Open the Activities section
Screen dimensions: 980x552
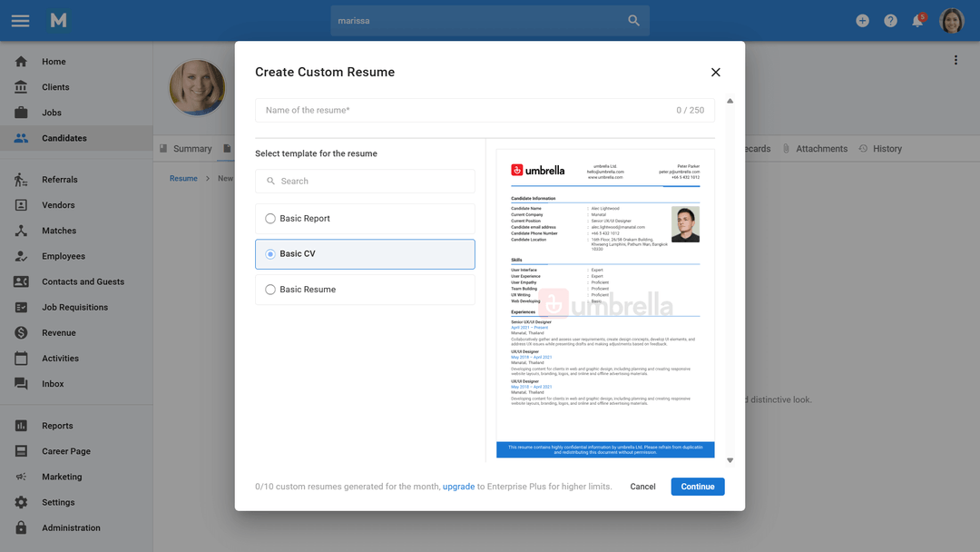[x=59, y=358]
